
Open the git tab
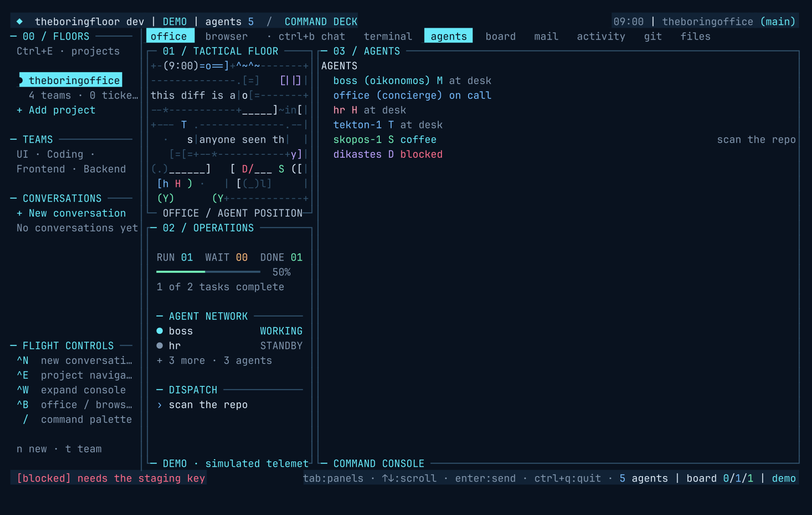coord(653,36)
